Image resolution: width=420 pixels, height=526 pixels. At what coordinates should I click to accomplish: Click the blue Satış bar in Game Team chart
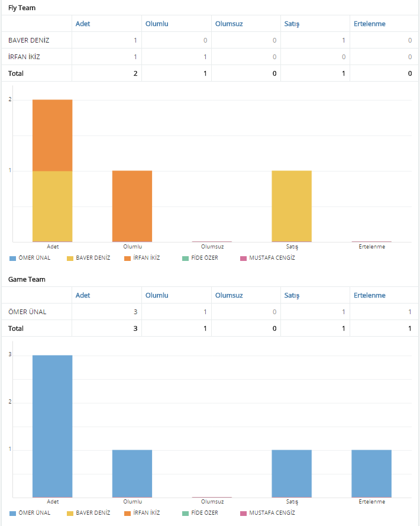click(292, 473)
